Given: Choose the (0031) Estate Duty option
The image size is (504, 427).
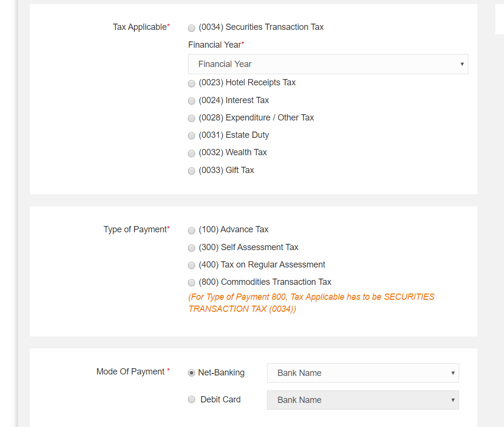Looking at the screenshot, I should 191,135.
